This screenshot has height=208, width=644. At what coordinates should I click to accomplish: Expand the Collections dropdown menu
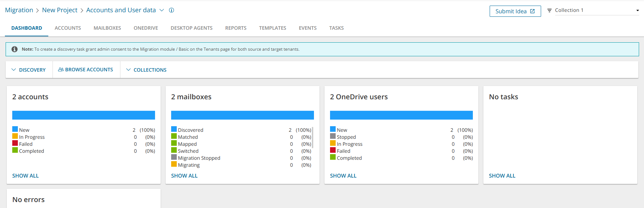[x=146, y=70]
